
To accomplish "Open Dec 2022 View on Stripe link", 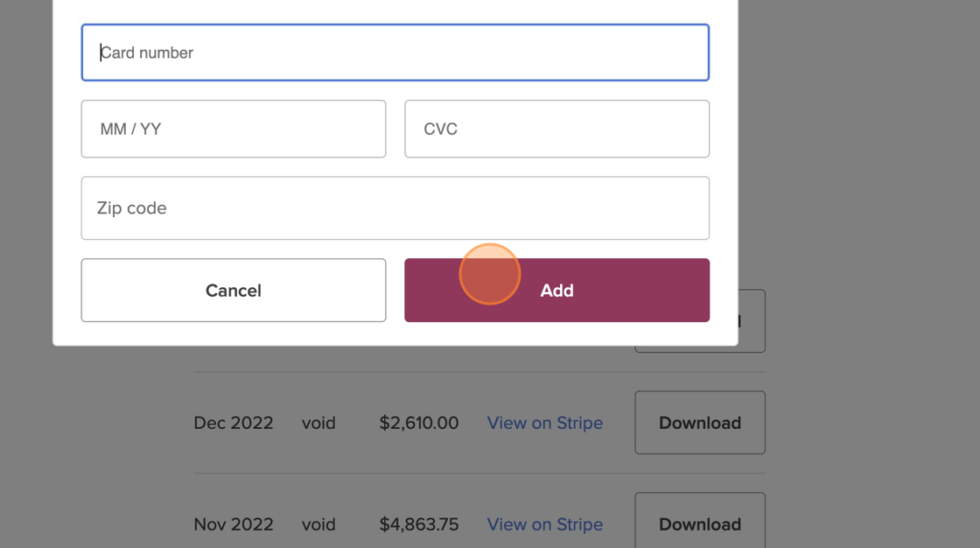I will (544, 423).
